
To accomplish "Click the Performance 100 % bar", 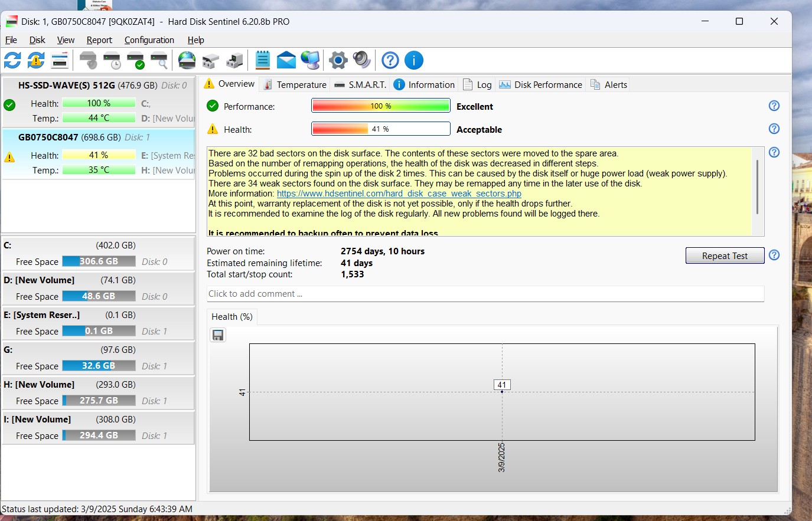I will click(381, 106).
